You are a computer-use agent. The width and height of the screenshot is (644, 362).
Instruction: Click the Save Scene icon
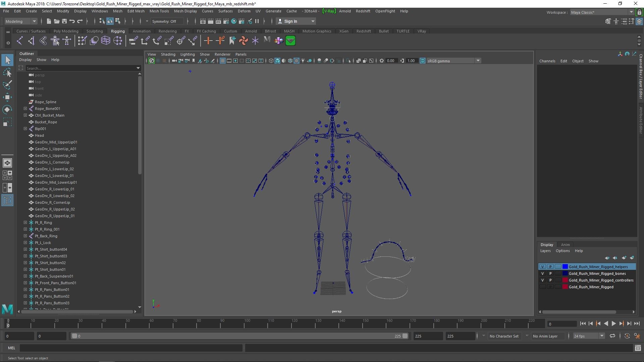coord(64,21)
